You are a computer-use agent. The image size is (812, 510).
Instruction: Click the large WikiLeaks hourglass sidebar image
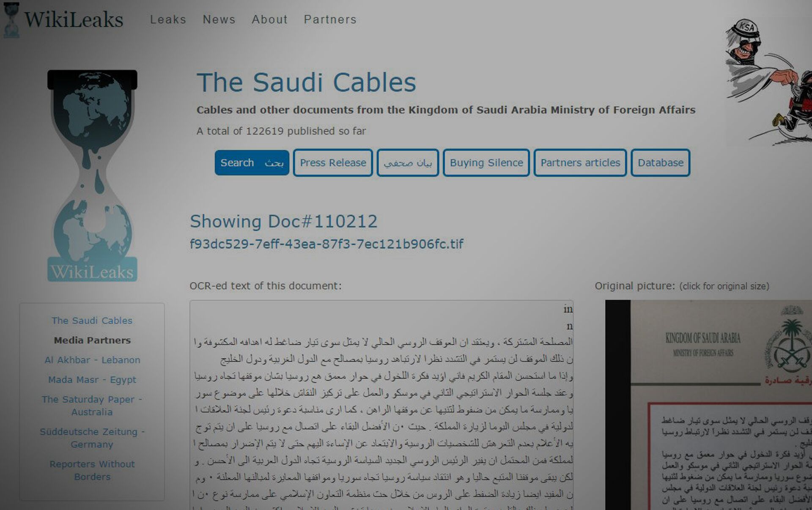click(92, 175)
